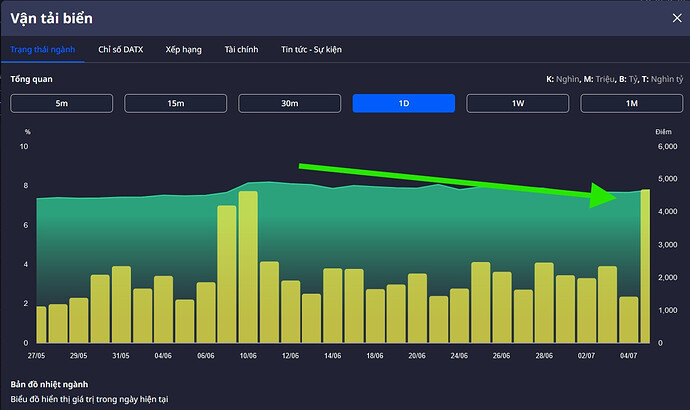Viewport: 690px width, 410px height.
Task: Select the Tin tức - Sự kiện tab
Action: [x=313, y=49]
